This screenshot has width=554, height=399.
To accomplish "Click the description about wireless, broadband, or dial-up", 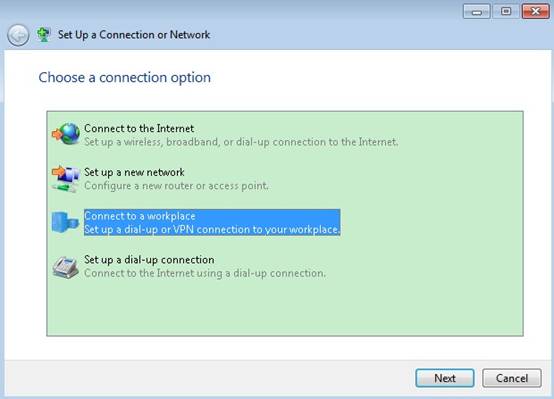I will 241,142.
